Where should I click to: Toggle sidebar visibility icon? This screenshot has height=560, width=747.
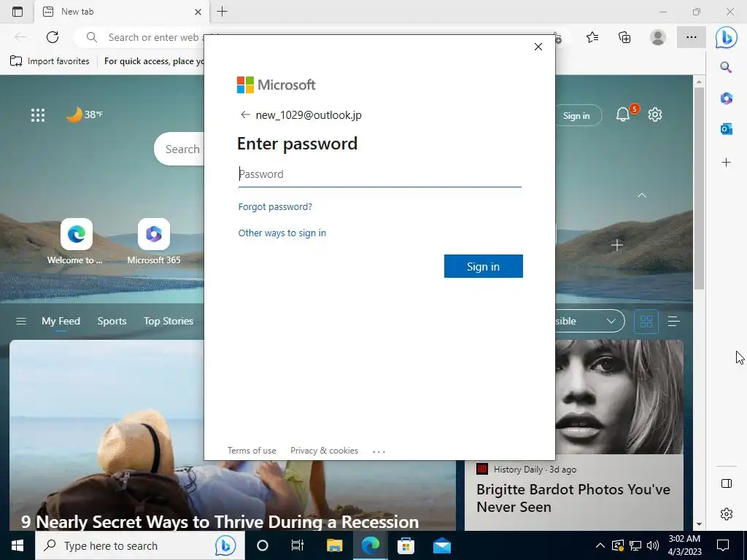coord(726,484)
